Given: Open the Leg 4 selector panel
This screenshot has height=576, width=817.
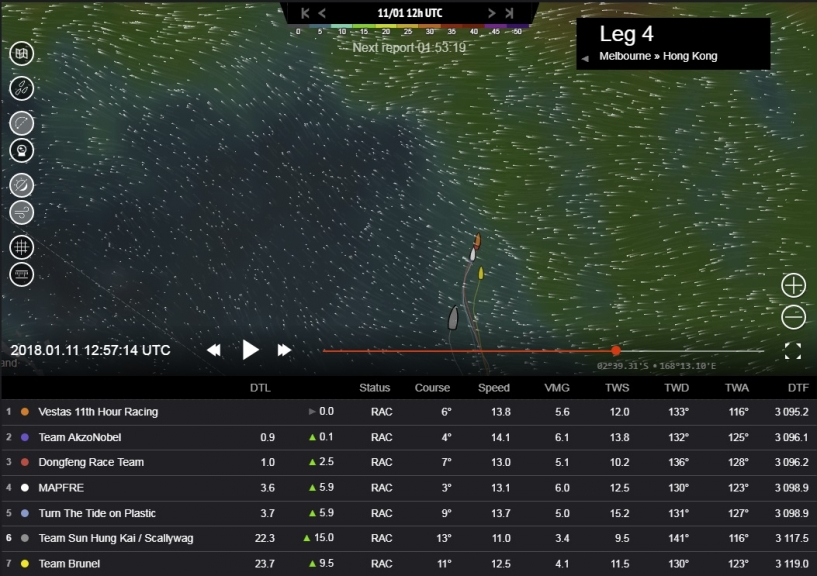Looking at the screenshot, I should tap(673, 44).
